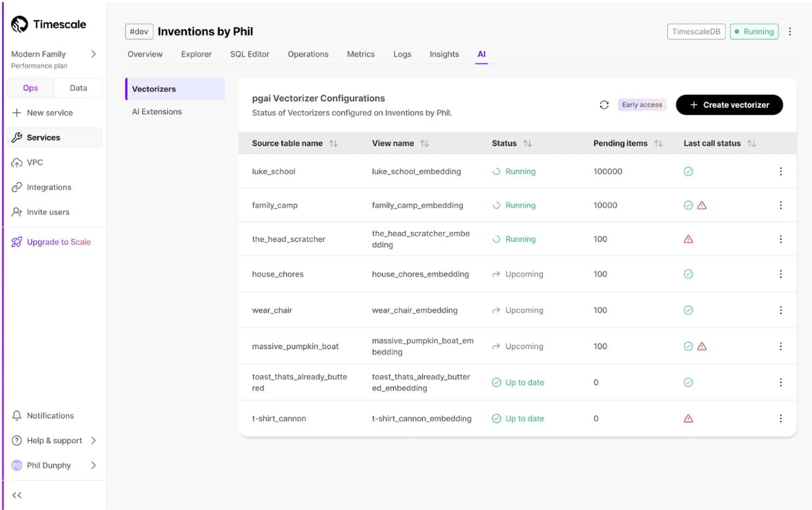This screenshot has height=510, width=812.
Task: Open Notifications in the sidebar
Action: pyautogui.click(x=50, y=415)
